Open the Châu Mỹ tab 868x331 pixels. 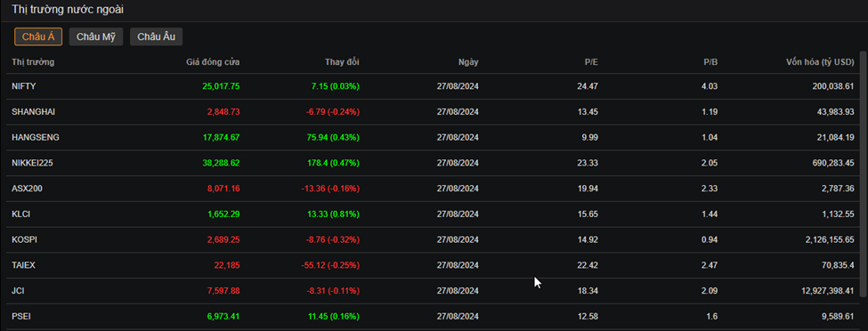point(96,37)
